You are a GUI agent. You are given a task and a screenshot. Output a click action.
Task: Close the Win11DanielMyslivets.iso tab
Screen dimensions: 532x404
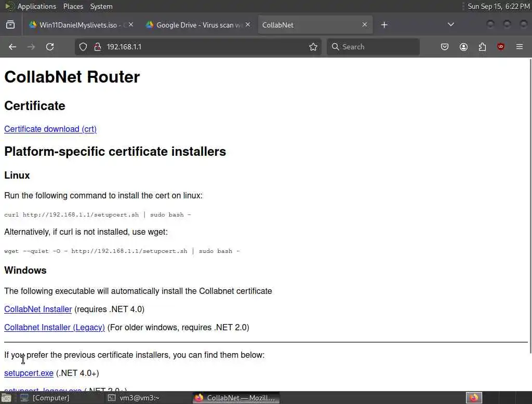[131, 25]
